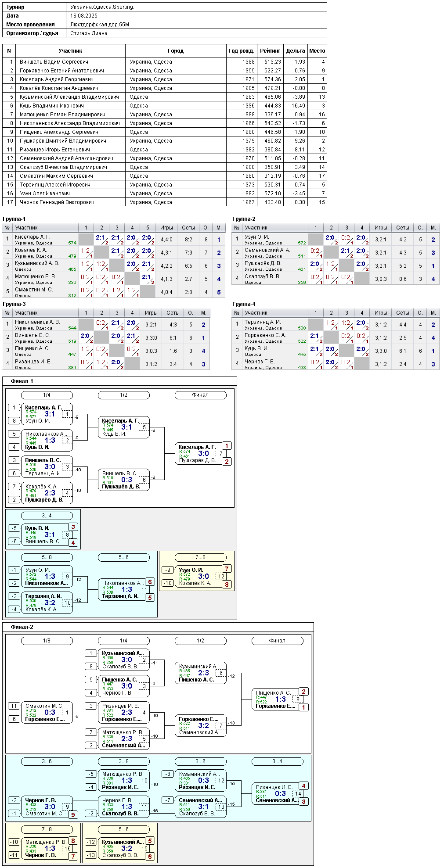Click the Рейтинг column header
The height and width of the screenshot is (868, 444).
click(270, 51)
